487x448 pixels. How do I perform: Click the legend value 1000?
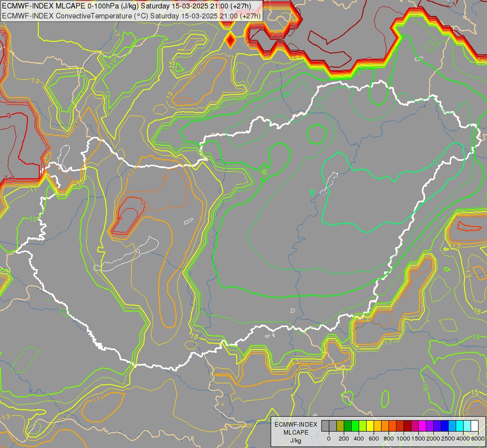point(403,439)
